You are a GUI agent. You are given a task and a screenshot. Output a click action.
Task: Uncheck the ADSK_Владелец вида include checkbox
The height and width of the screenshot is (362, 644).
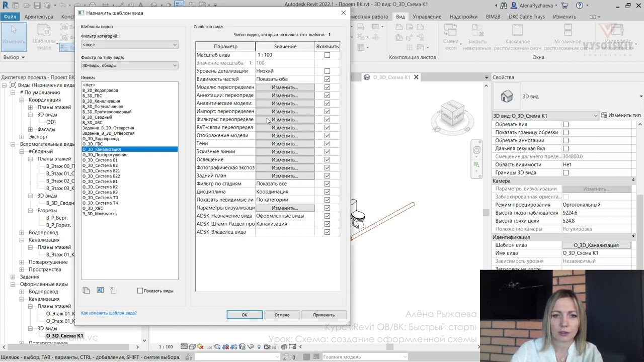click(x=328, y=232)
